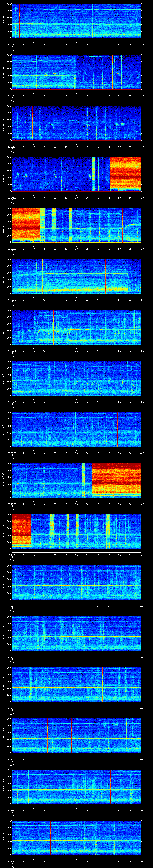Click the 4:00 end-time label
The width and height of the screenshot is (153, 868).
tap(141, 147)
